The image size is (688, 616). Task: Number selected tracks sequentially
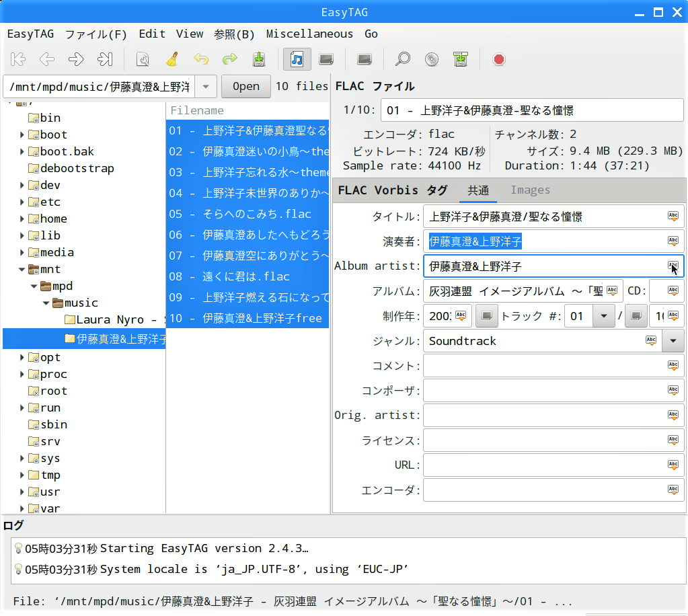click(x=487, y=316)
